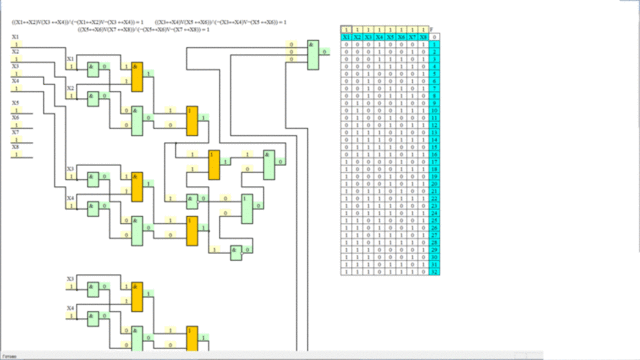Click the status bar text at bottom left
Screen dimensions: 640x360
(9, 357)
